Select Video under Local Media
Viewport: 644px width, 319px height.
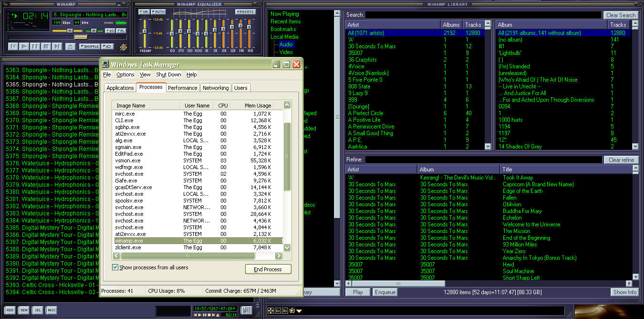[x=286, y=52]
